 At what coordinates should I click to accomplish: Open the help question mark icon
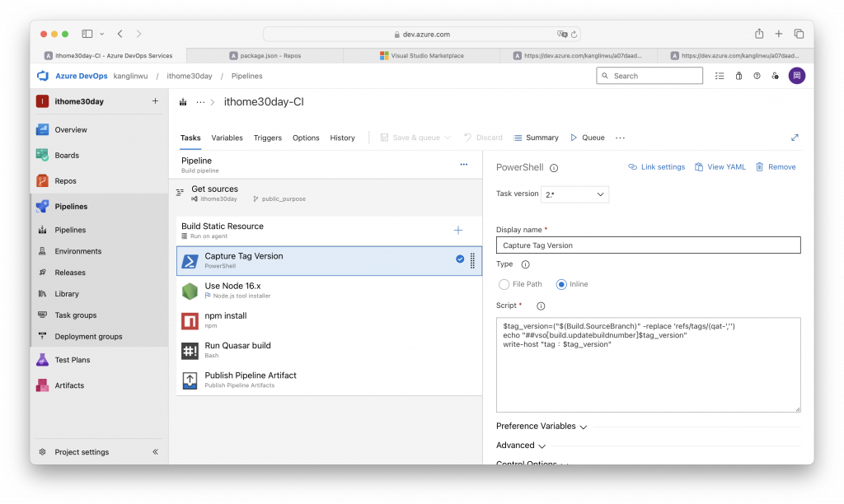point(757,76)
